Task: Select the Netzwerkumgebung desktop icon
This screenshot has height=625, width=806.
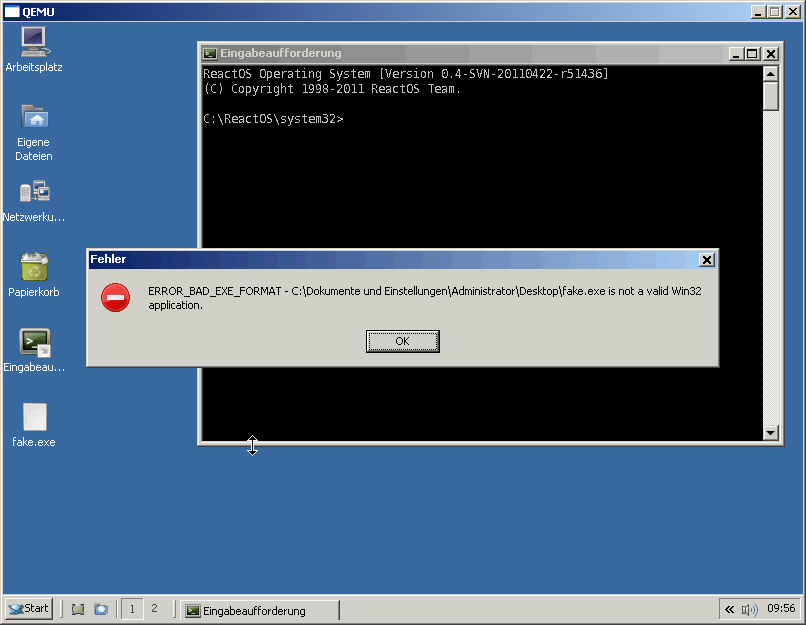Action: tap(34, 201)
